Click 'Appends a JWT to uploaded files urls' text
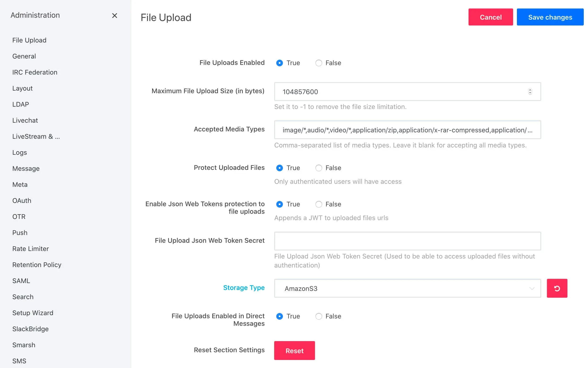588x368 pixels. coord(331,218)
